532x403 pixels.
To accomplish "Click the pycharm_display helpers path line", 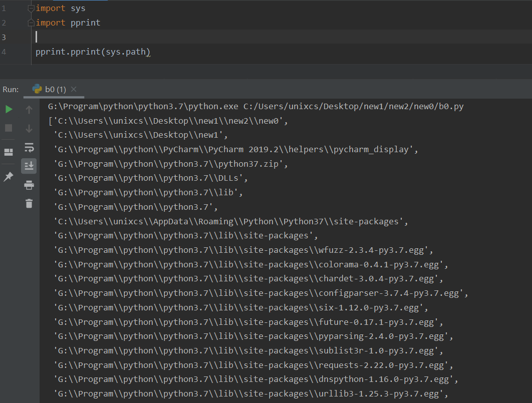I will [x=236, y=150].
